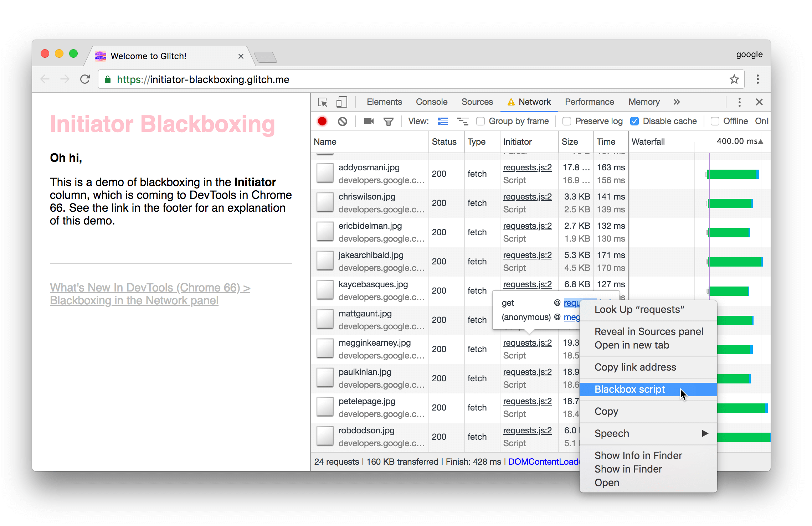Image resolution: width=812 pixels, height=526 pixels.
Task: Choose Blackbox script from context menu
Action: [629, 389]
